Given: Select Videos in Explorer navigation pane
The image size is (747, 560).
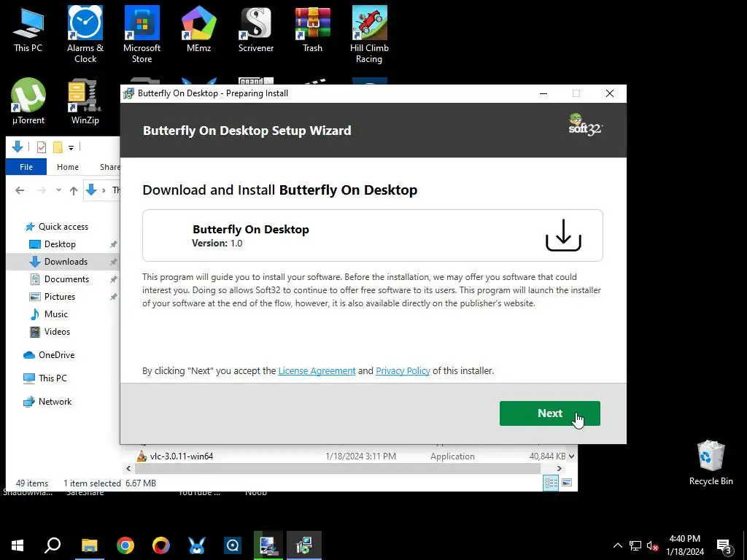Looking at the screenshot, I should pyautogui.click(x=57, y=332).
